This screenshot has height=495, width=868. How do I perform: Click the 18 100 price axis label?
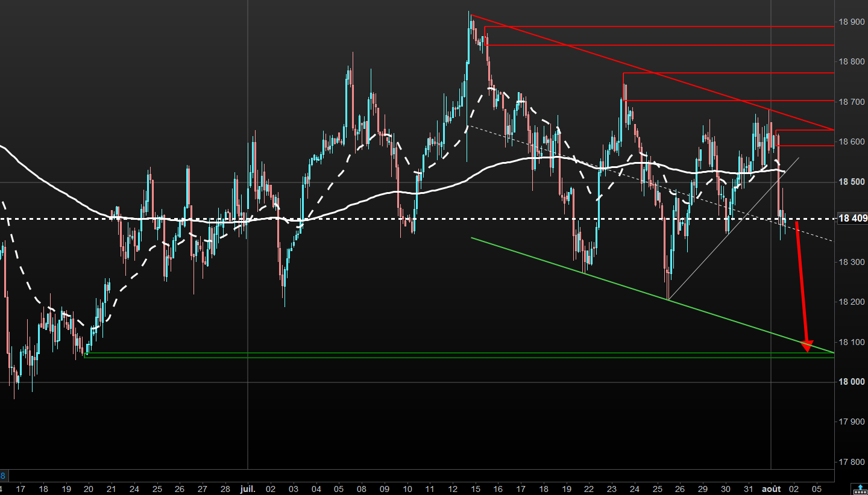(852, 342)
